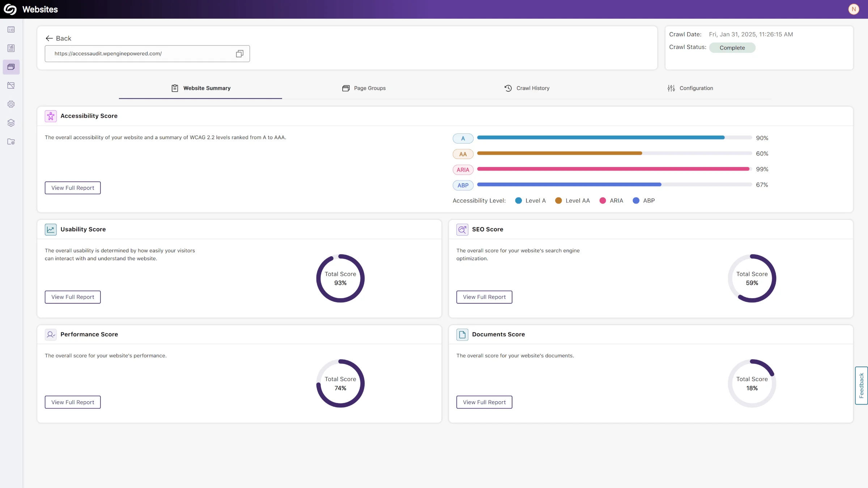
Task: View Full Report for Performance Score
Action: (x=73, y=402)
